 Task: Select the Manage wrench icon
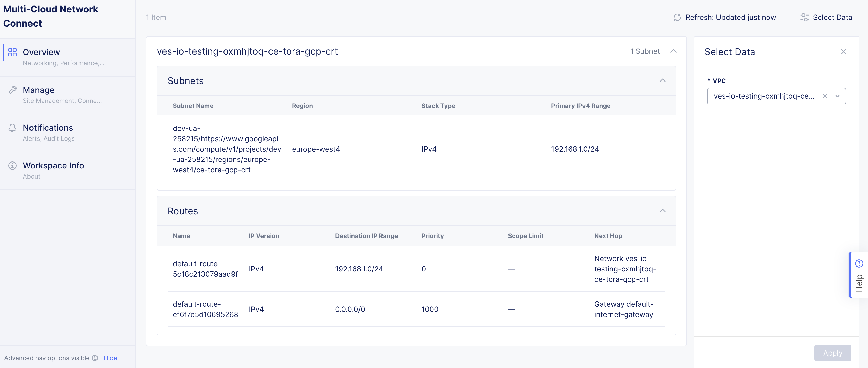tap(12, 90)
